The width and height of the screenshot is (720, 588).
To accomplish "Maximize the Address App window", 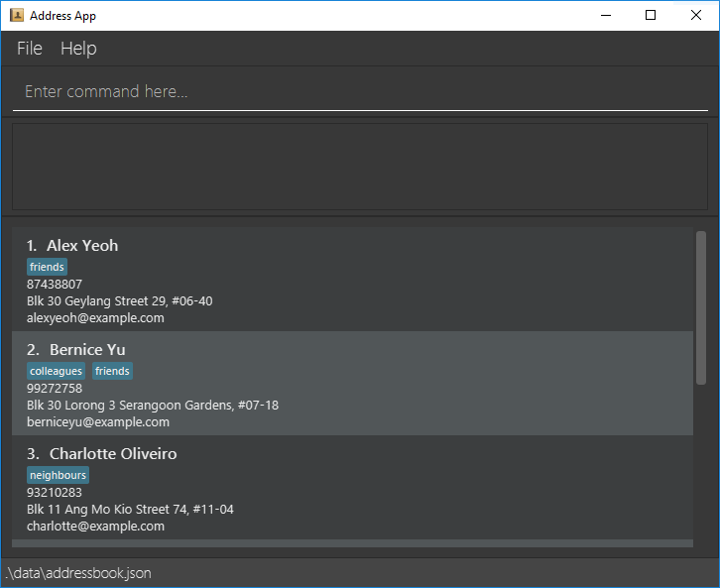I will pos(651,15).
